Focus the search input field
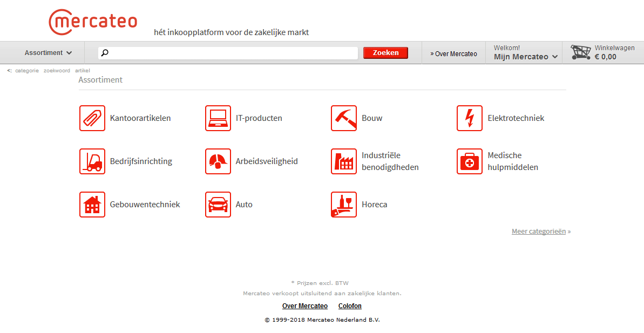 tap(228, 53)
